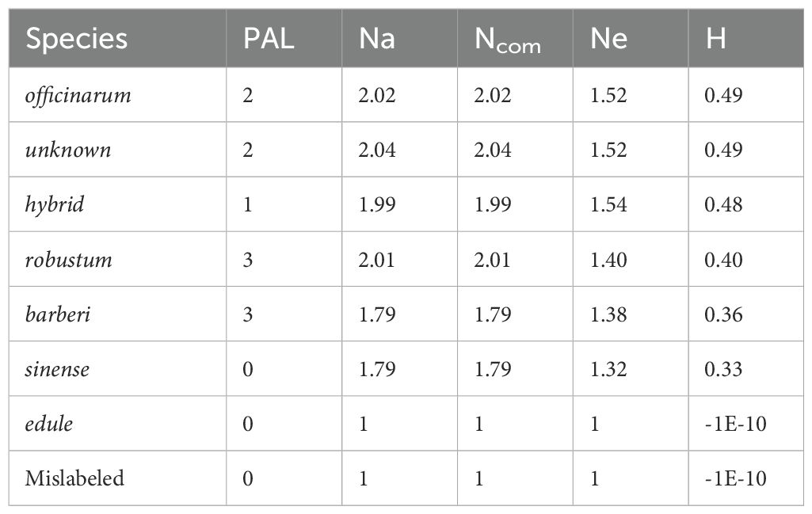Select the officinarum species cell
Image resolution: width=812 pixels, height=514 pixels.
click(78, 96)
